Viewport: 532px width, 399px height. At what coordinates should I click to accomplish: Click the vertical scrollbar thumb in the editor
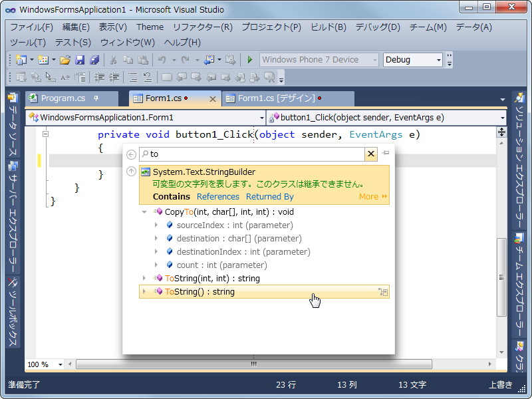[x=501, y=277]
